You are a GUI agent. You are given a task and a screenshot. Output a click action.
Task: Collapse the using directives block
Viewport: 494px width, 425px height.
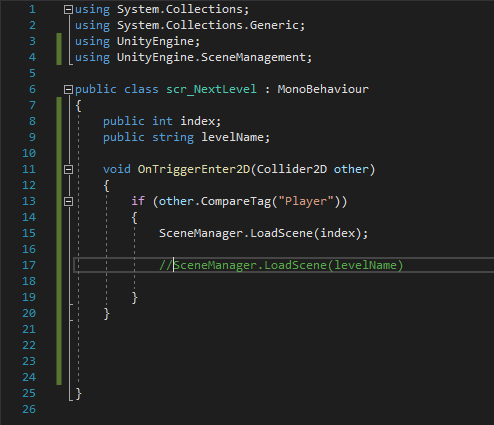click(68, 10)
